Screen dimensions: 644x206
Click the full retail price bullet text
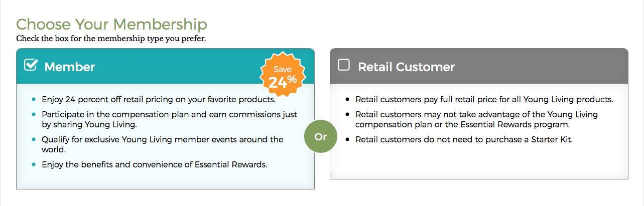pos(484,99)
